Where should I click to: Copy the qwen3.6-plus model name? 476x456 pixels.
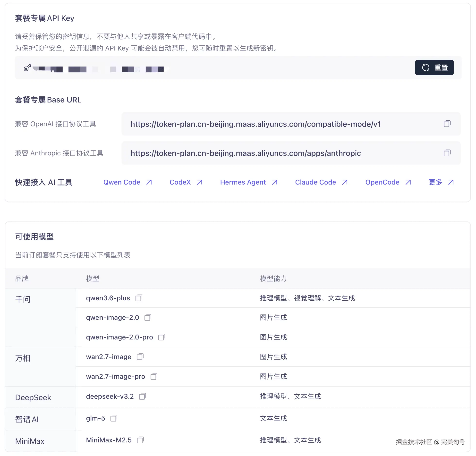pos(139,298)
